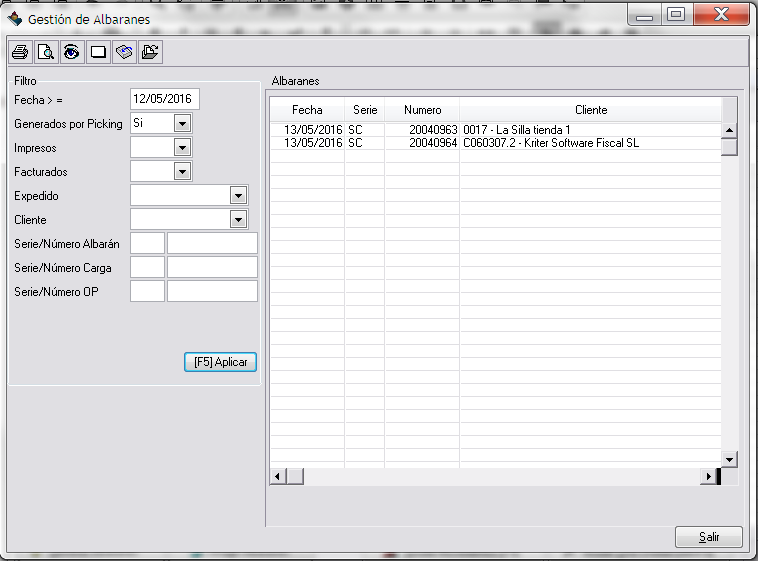
Task: Close the Gestión de Albaranes window
Action: (721, 15)
